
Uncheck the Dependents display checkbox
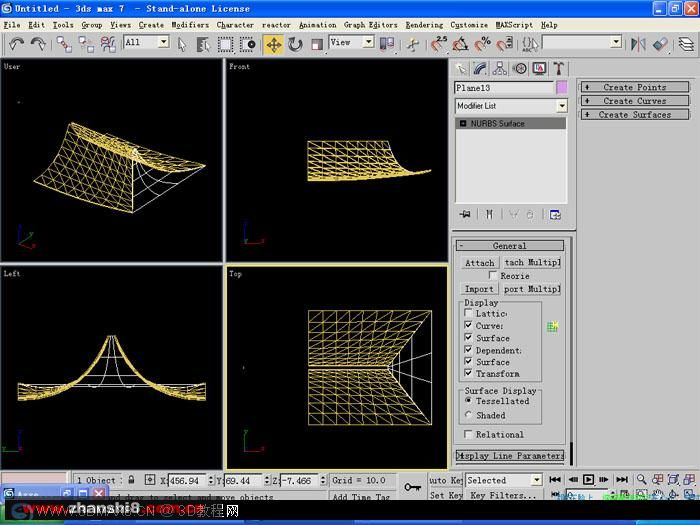coord(468,350)
